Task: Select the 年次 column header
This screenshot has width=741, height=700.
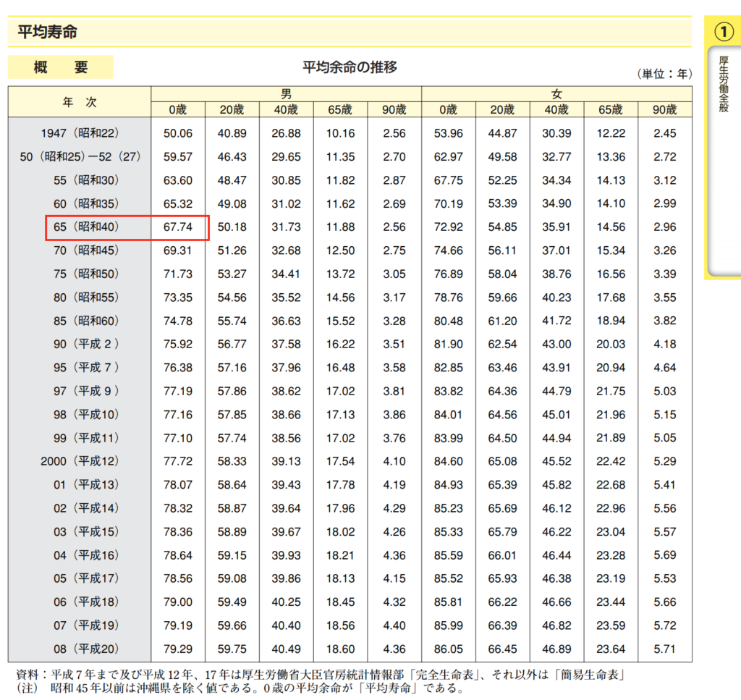Action: (80, 102)
